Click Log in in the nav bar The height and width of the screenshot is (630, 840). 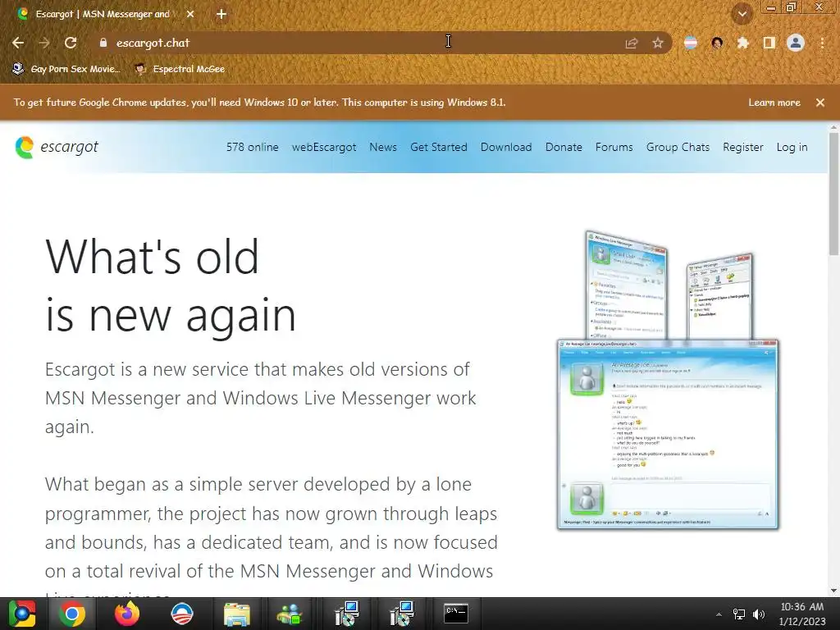[792, 148]
